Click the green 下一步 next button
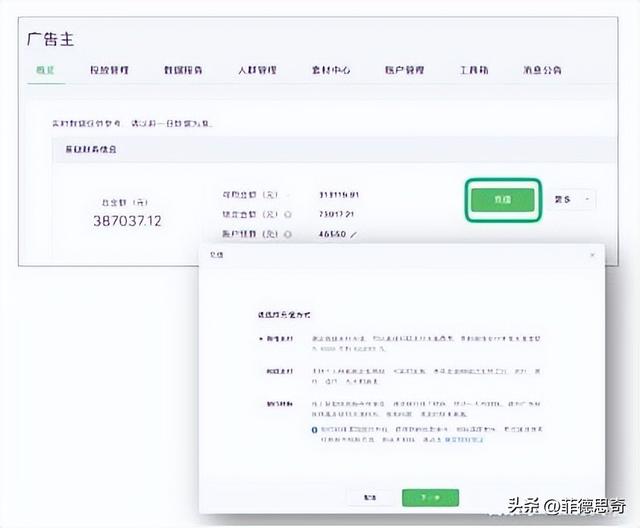This screenshot has width=640, height=528. pyautogui.click(x=430, y=497)
